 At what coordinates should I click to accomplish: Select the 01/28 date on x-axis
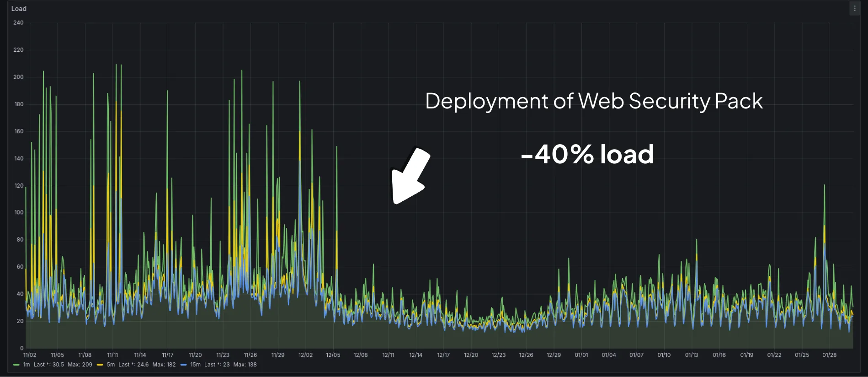tap(829, 355)
